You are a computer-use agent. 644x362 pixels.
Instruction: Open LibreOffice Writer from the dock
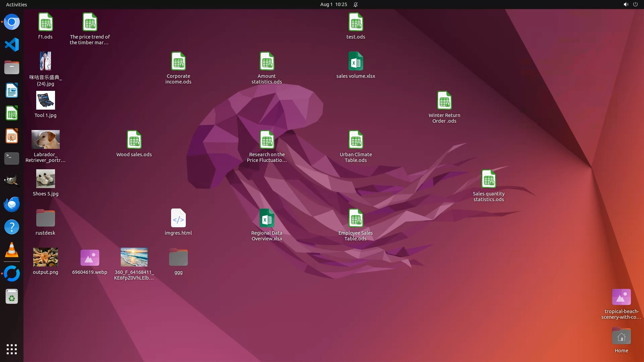tap(12, 90)
